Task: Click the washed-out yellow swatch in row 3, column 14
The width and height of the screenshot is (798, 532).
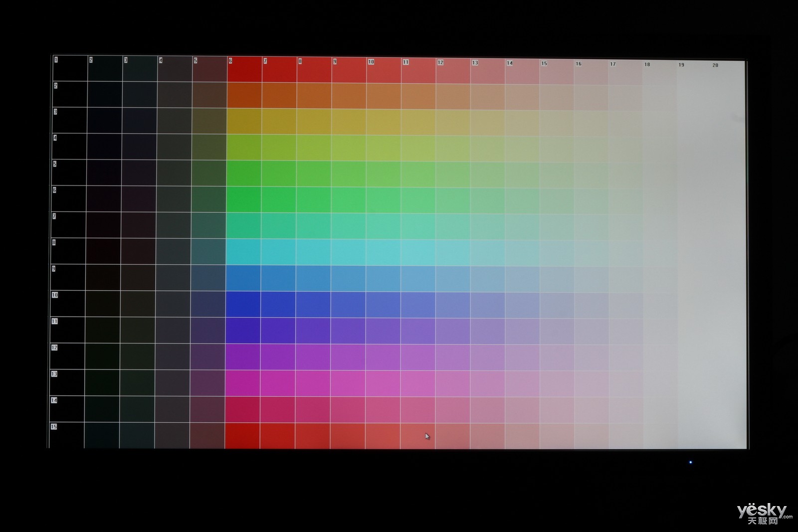Action: (522, 123)
